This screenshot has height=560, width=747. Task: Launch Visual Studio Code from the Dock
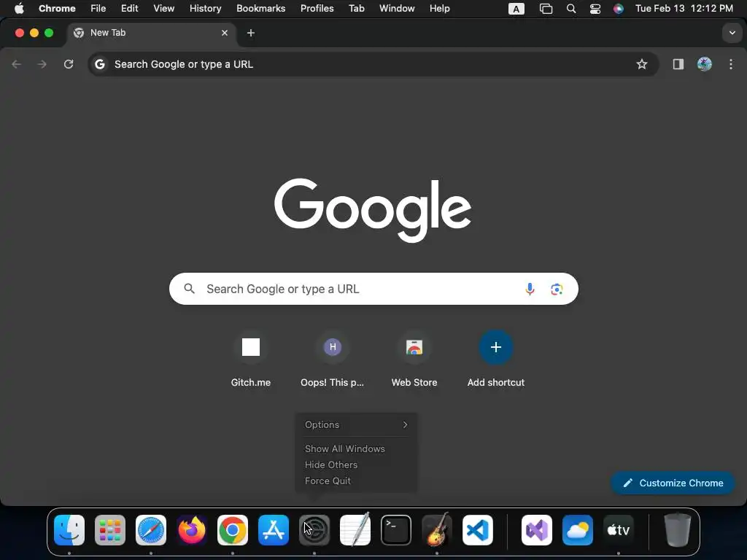pos(477,530)
